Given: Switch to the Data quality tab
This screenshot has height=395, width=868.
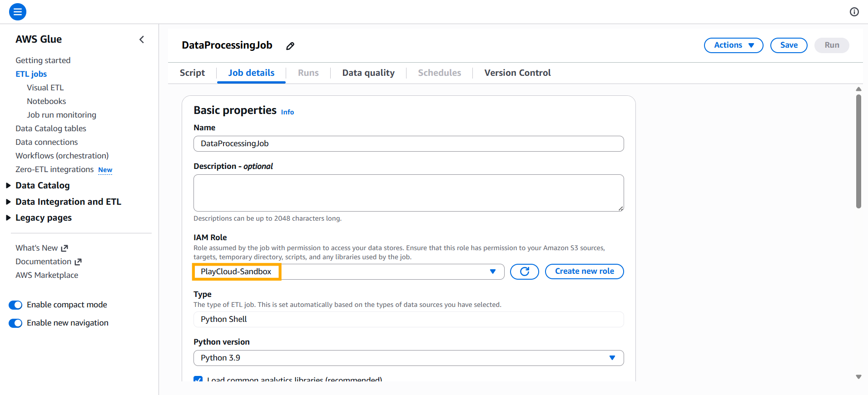Looking at the screenshot, I should (x=368, y=73).
